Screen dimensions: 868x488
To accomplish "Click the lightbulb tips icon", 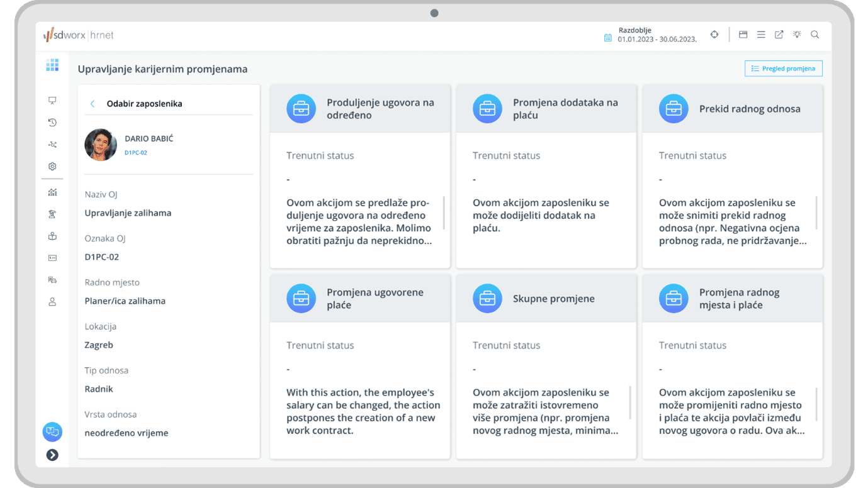I will [x=797, y=35].
